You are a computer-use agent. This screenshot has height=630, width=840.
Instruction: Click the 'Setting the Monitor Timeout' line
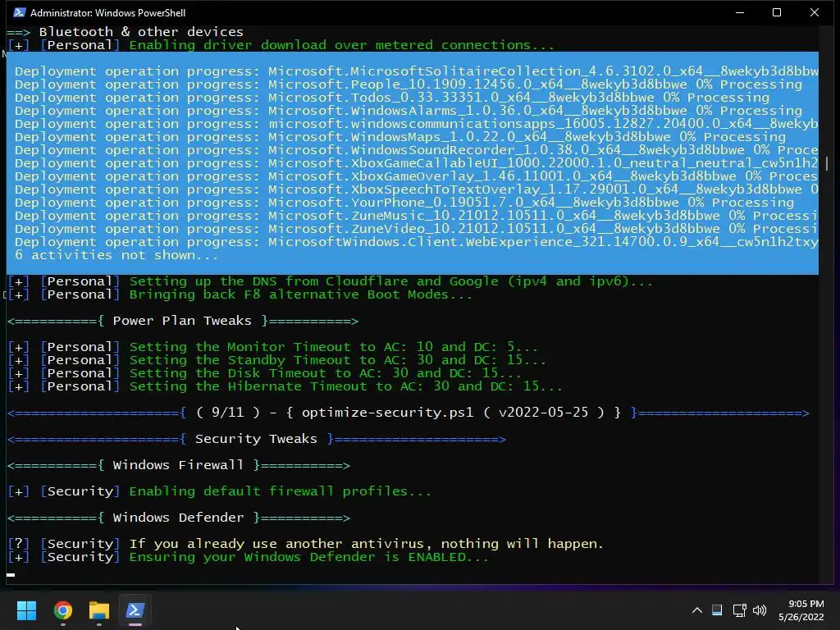272,347
